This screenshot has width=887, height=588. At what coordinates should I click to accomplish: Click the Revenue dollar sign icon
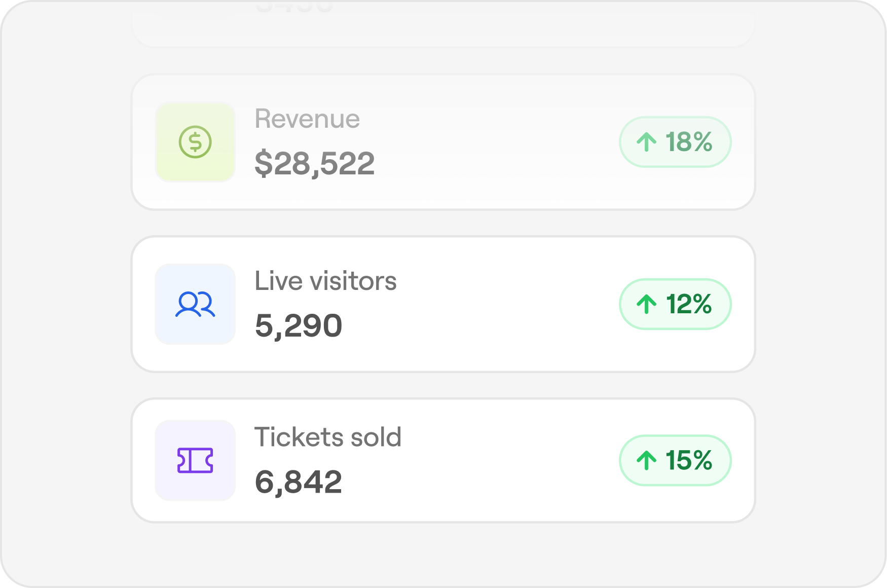click(x=195, y=142)
